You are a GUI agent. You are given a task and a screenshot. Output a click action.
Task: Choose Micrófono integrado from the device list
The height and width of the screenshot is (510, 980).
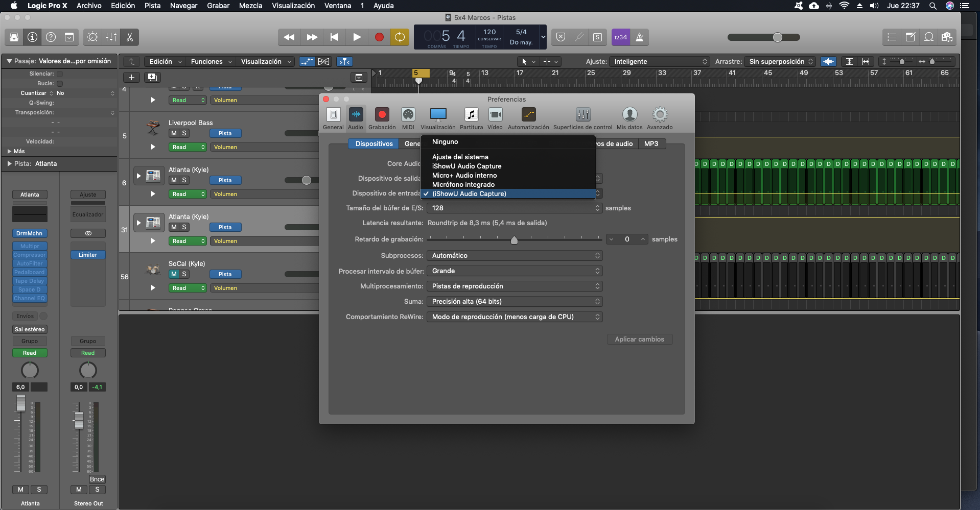463,184
